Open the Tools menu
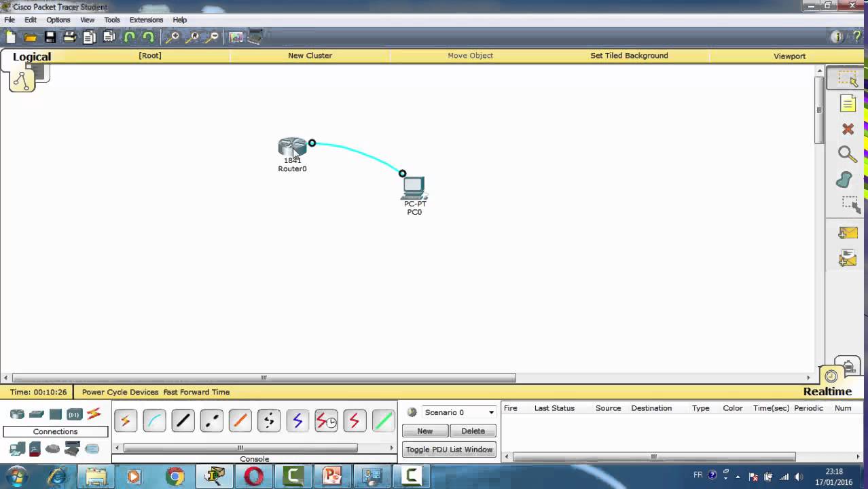 pyautogui.click(x=112, y=20)
